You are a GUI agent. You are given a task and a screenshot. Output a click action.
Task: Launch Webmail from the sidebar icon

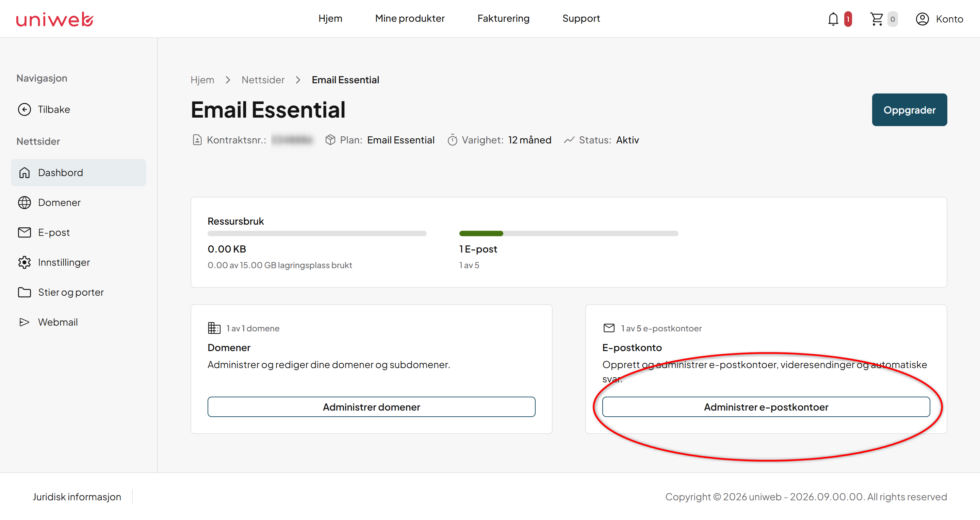tap(24, 322)
